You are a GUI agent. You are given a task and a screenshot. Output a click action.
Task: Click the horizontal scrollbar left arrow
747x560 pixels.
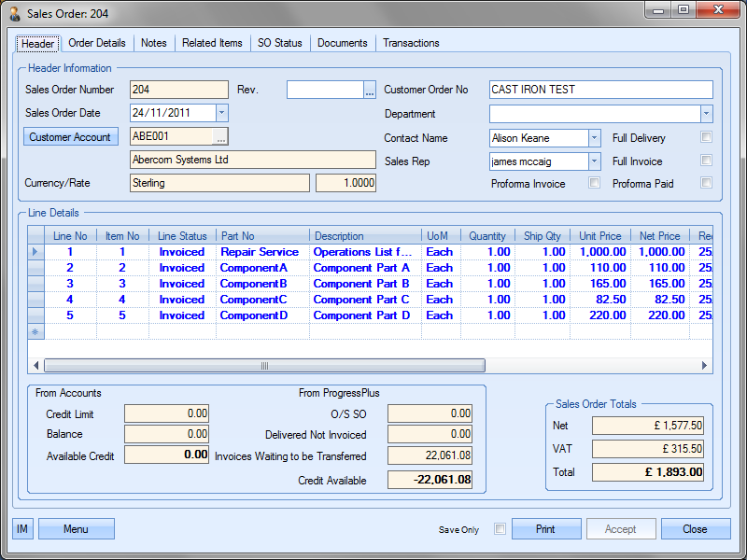click(x=37, y=366)
